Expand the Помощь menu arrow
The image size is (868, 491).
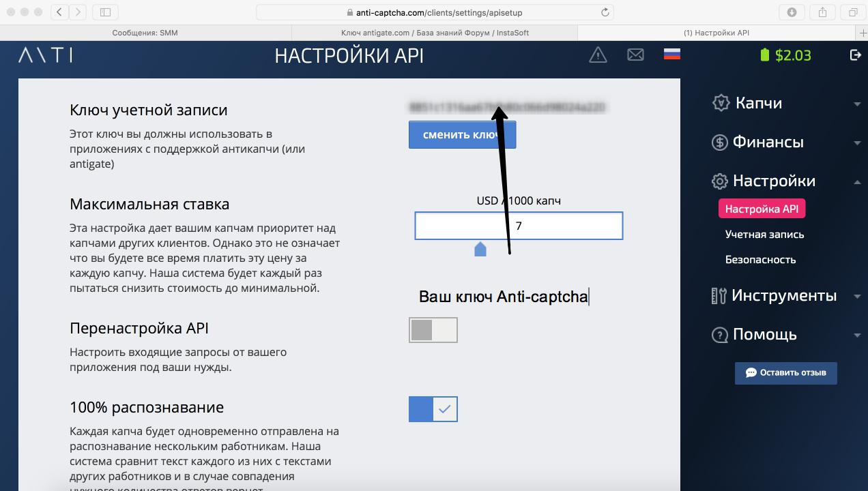[x=857, y=336]
